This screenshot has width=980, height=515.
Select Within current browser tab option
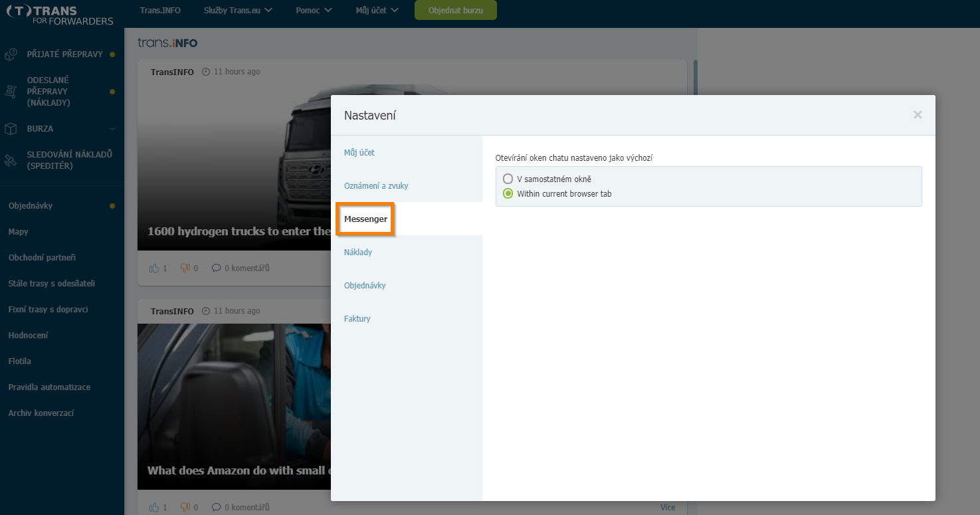coord(508,194)
